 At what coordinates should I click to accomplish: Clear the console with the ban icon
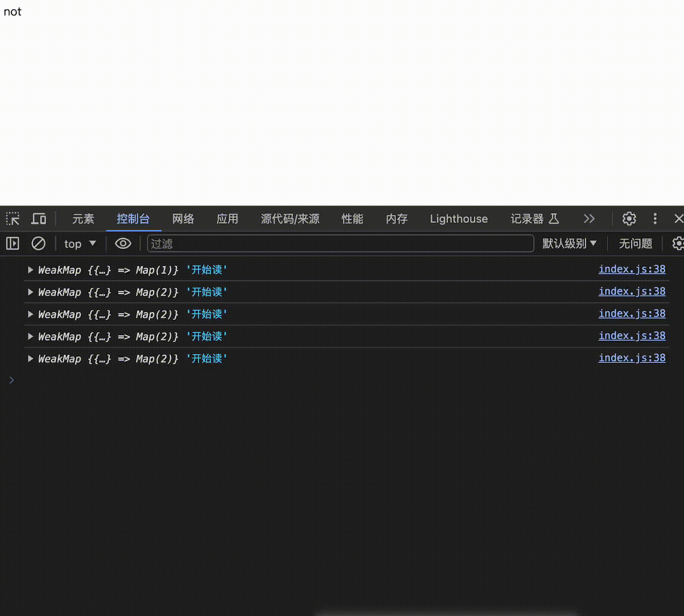coord(39,244)
